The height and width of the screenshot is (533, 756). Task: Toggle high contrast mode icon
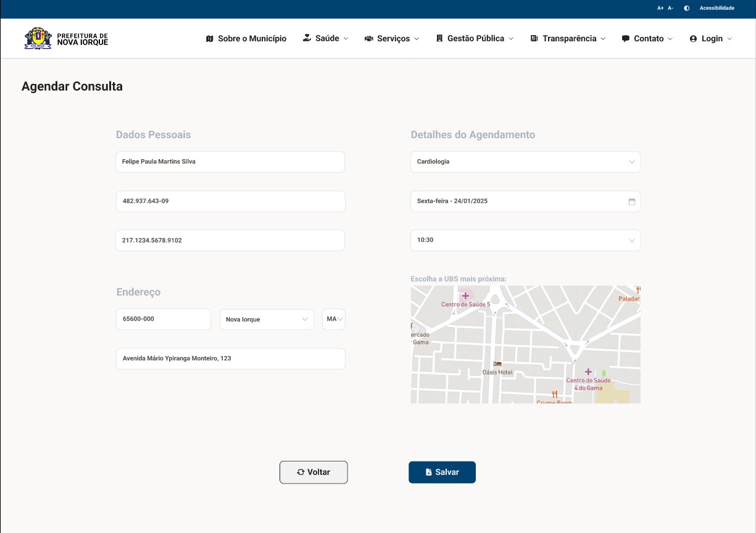coord(686,8)
